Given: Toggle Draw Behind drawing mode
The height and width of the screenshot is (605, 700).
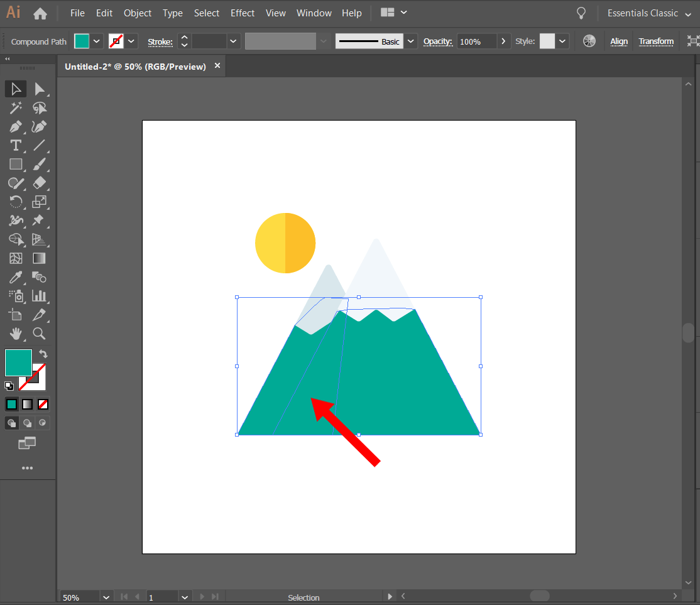Looking at the screenshot, I should point(27,423).
